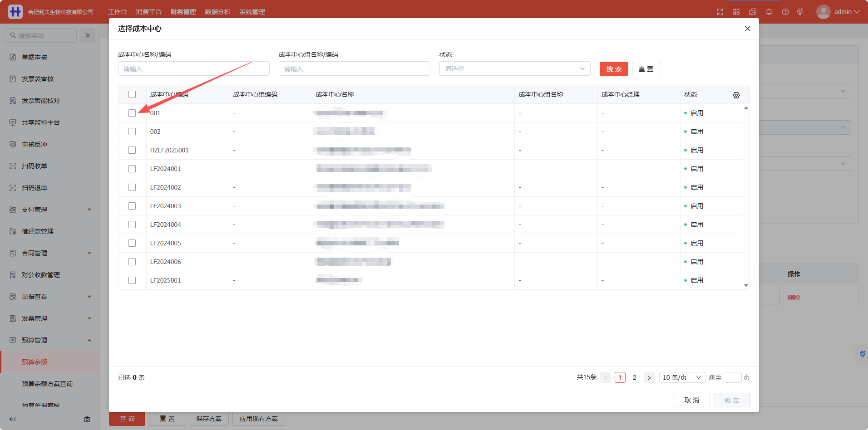
Task: Check the LF2024001 row checkbox
Action: coord(132,169)
